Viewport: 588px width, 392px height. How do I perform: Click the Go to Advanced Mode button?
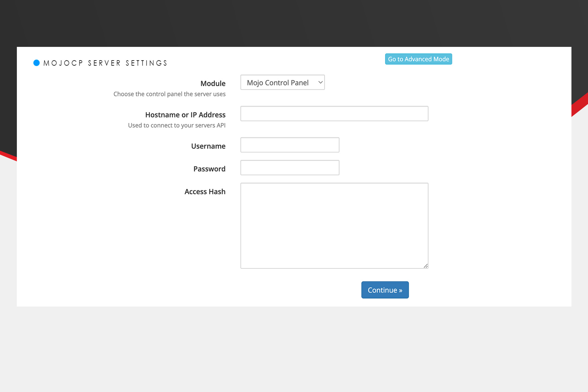coord(418,59)
